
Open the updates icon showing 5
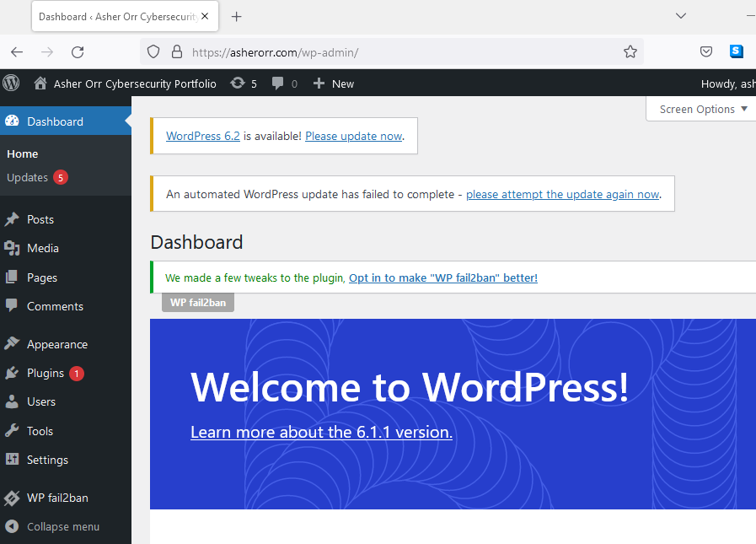coord(237,83)
